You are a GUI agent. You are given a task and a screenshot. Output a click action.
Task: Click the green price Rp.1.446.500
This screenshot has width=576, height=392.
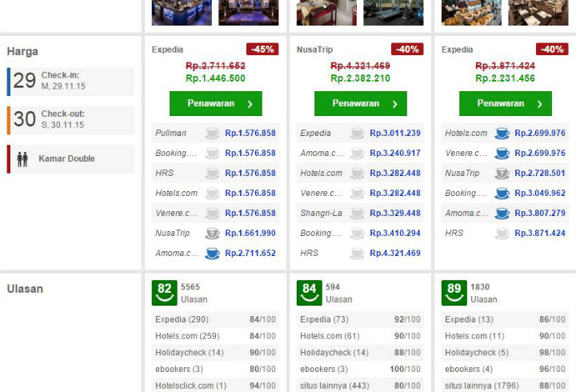click(x=215, y=78)
